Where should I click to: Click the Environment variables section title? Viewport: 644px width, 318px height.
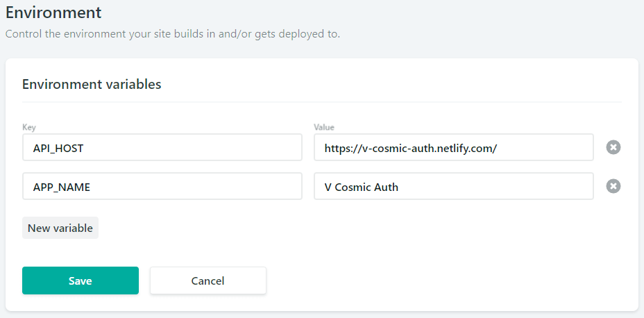(92, 84)
